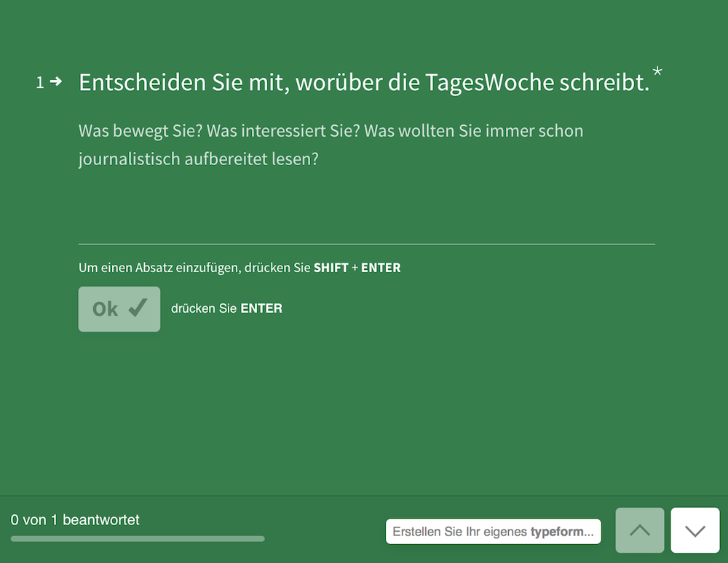Click the bold 'ENTER' beside the Ok button
The width and height of the screenshot is (728, 563).
click(261, 308)
